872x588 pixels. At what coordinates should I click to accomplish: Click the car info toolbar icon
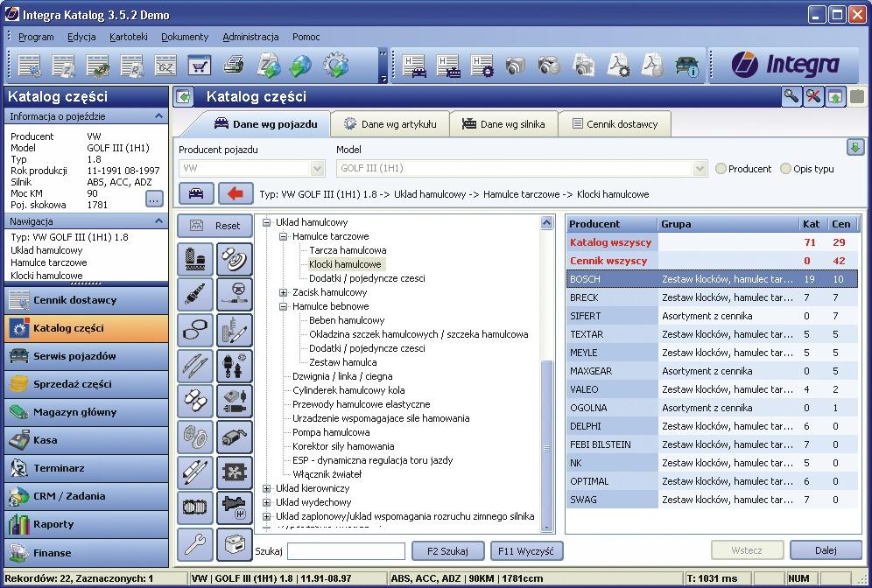tap(686, 66)
